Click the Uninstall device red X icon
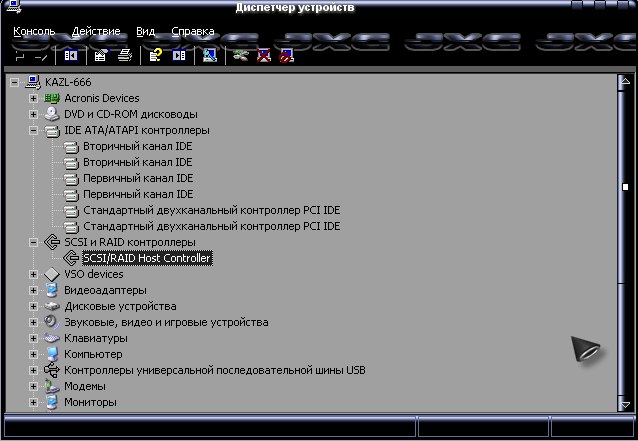This screenshot has height=441, width=638. [264, 55]
